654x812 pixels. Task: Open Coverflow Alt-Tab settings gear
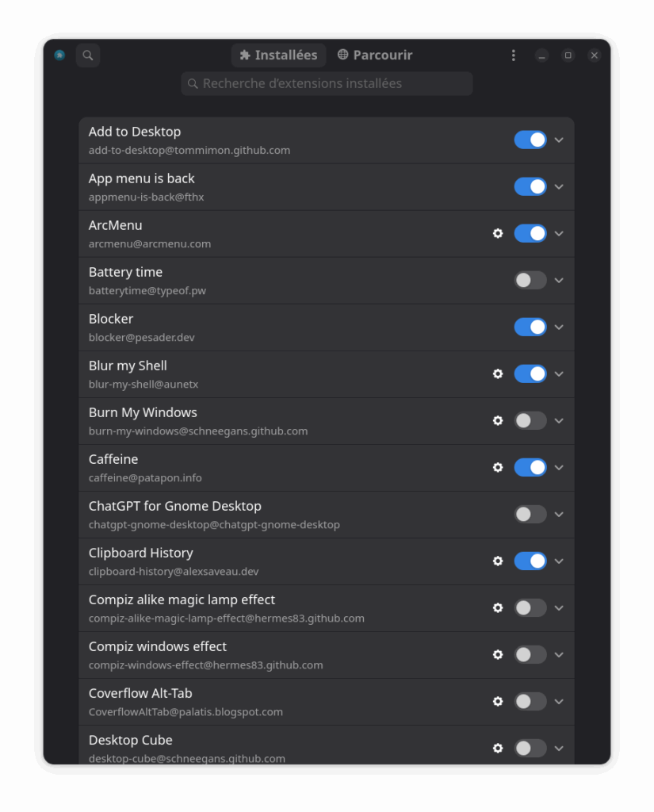498,701
